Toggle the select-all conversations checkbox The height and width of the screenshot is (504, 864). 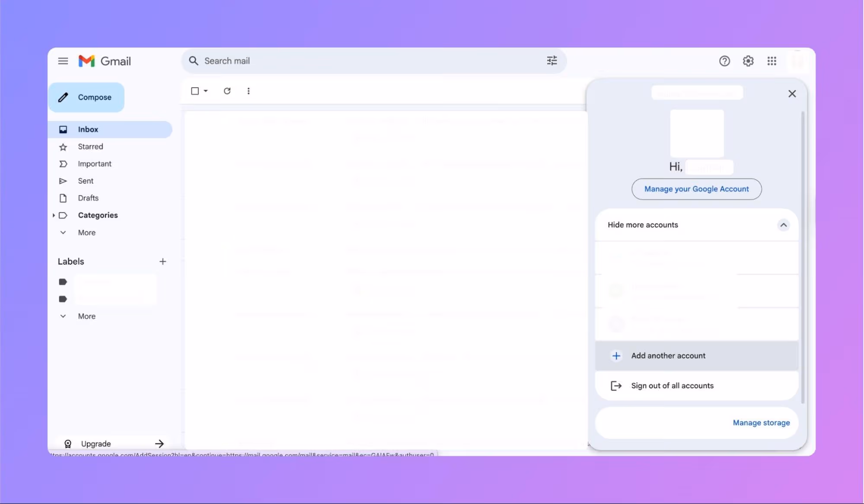point(194,91)
